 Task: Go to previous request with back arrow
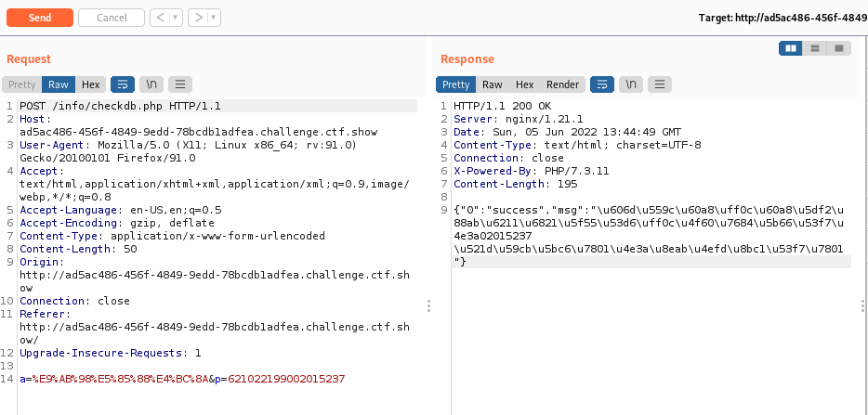pyautogui.click(x=160, y=18)
